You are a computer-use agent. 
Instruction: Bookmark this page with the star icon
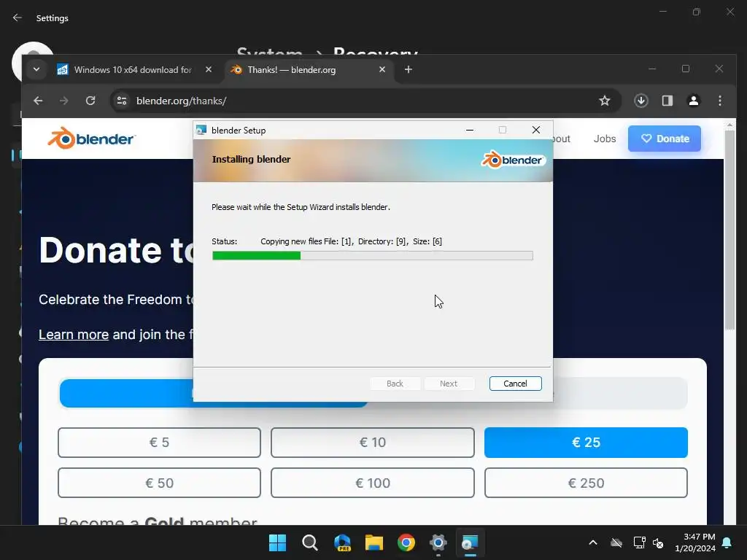point(605,101)
